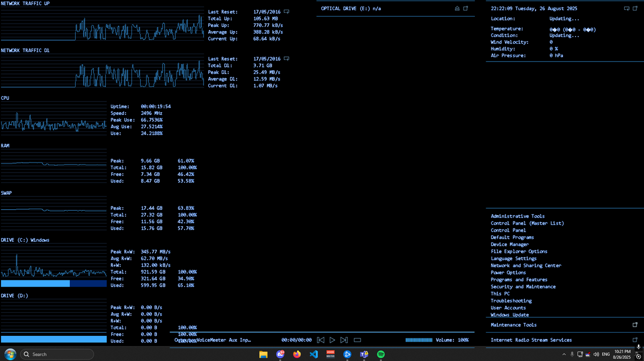Click the system tray speaker volume icon
This screenshot has width=644, height=361.
tap(596, 354)
